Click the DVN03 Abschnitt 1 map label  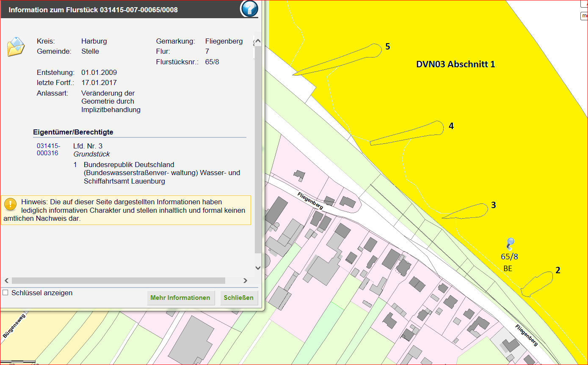(455, 64)
